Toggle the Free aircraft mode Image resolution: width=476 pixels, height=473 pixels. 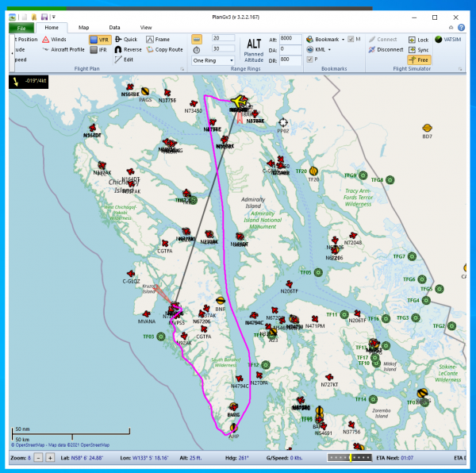coord(419,60)
